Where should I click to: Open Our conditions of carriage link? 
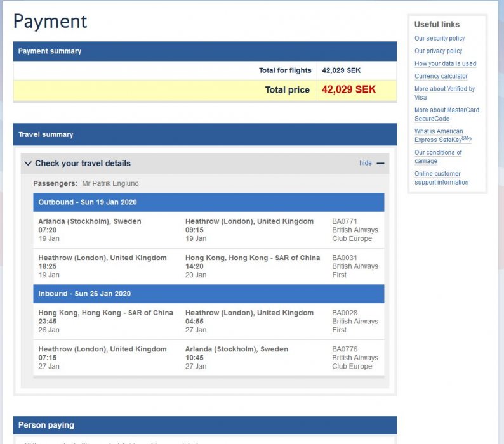coord(438,157)
